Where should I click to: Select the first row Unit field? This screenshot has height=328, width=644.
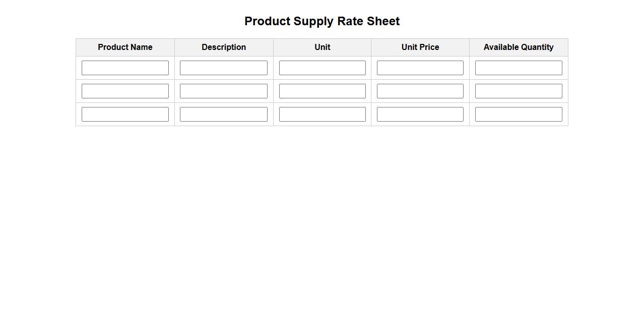pos(322,68)
